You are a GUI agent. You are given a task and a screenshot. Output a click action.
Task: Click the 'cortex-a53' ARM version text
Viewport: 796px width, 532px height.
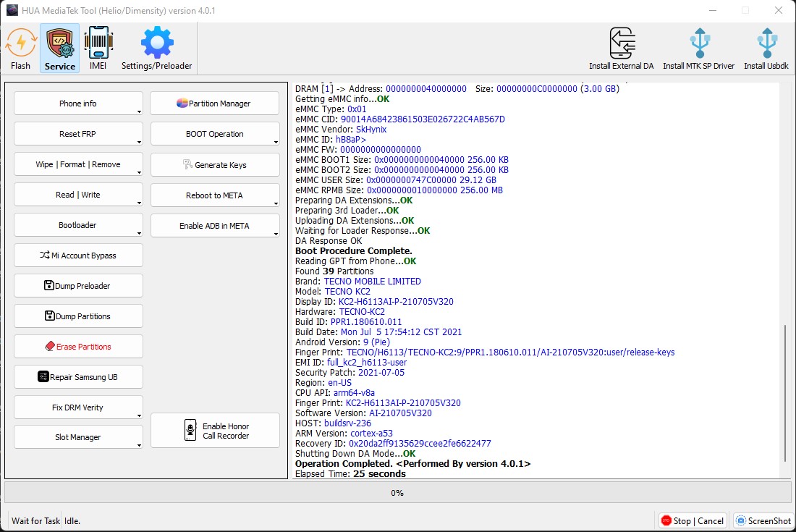[x=372, y=433]
